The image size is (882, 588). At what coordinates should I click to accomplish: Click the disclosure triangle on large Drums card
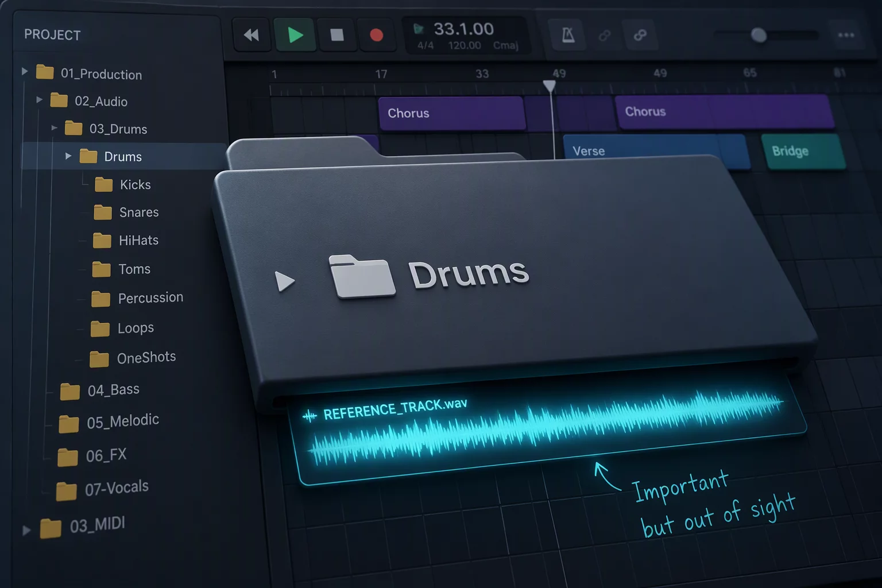pos(285,281)
